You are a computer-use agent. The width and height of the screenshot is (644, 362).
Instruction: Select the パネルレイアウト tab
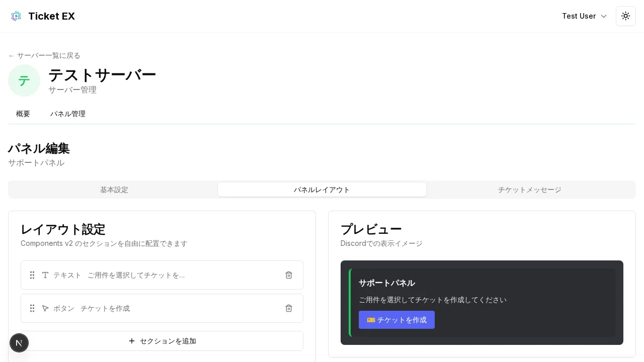pyautogui.click(x=322, y=190)
